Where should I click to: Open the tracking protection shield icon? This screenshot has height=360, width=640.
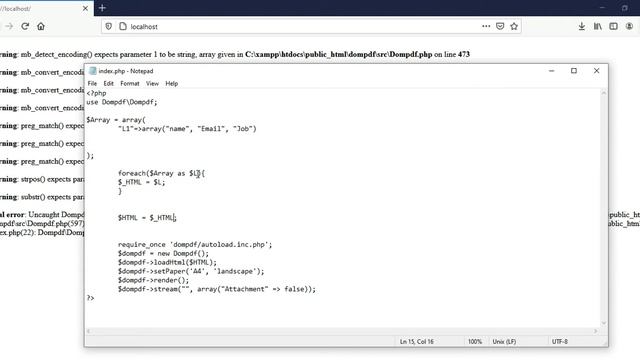coord(109,27)
